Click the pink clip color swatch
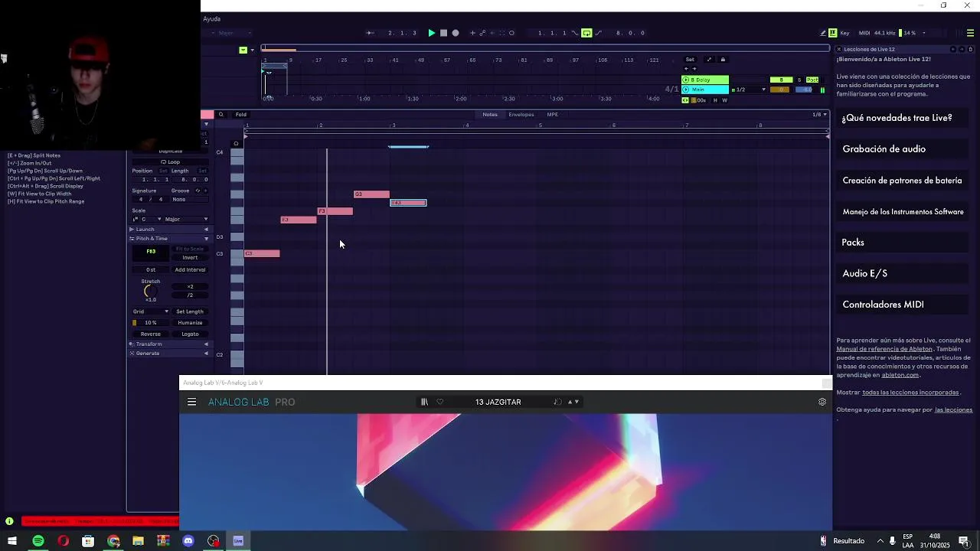Viewport: 980px width, 551px height. (x=207, y=115)
